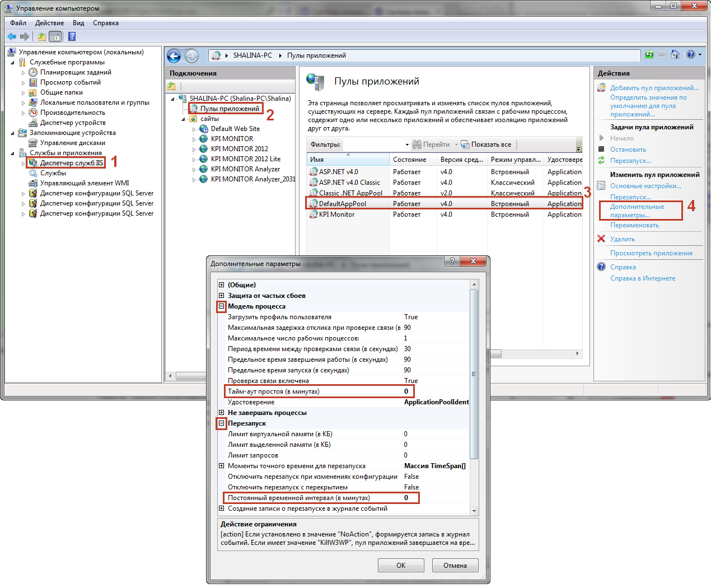
Task: Toggle the console tree pane toolbar icon
Action: 55,36
